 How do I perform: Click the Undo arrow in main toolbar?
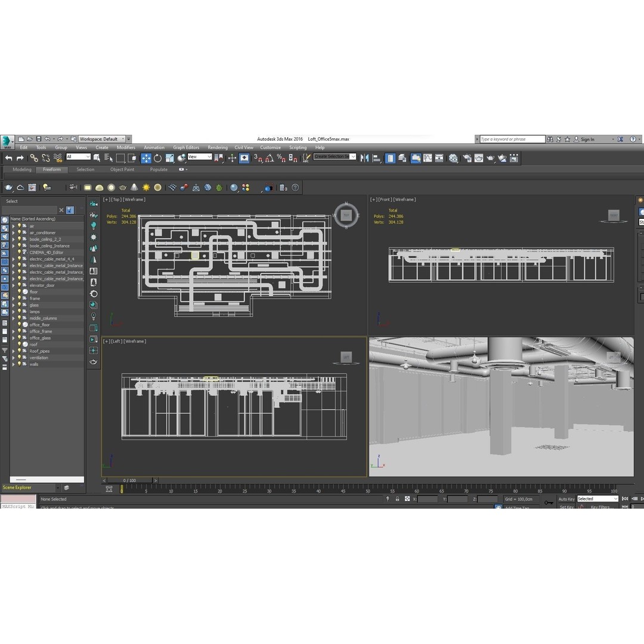(8, 158)
